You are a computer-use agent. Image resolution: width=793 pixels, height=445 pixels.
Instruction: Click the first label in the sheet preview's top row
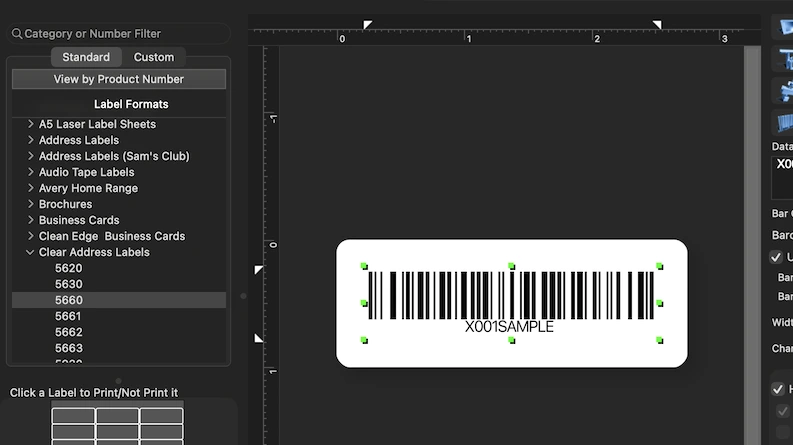(x=73, y=416)
